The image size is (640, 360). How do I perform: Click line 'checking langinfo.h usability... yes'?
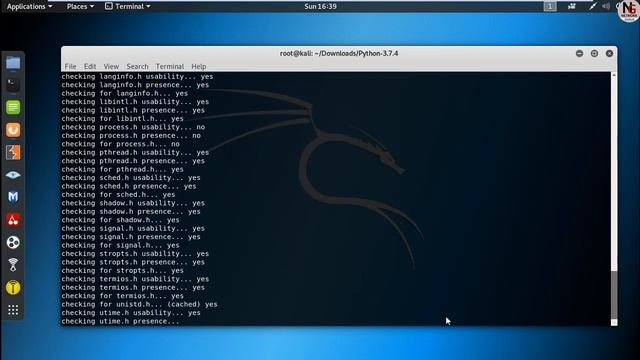point(138,76)
